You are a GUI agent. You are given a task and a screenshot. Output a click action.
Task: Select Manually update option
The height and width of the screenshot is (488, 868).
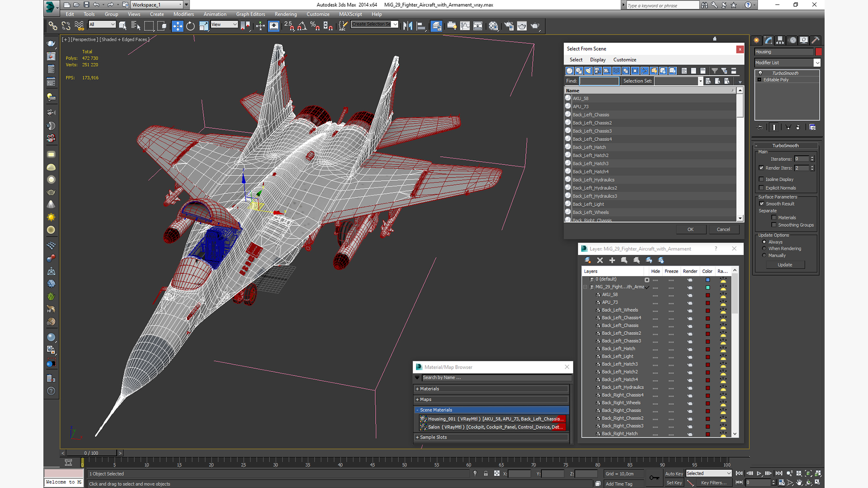point(764,255)
